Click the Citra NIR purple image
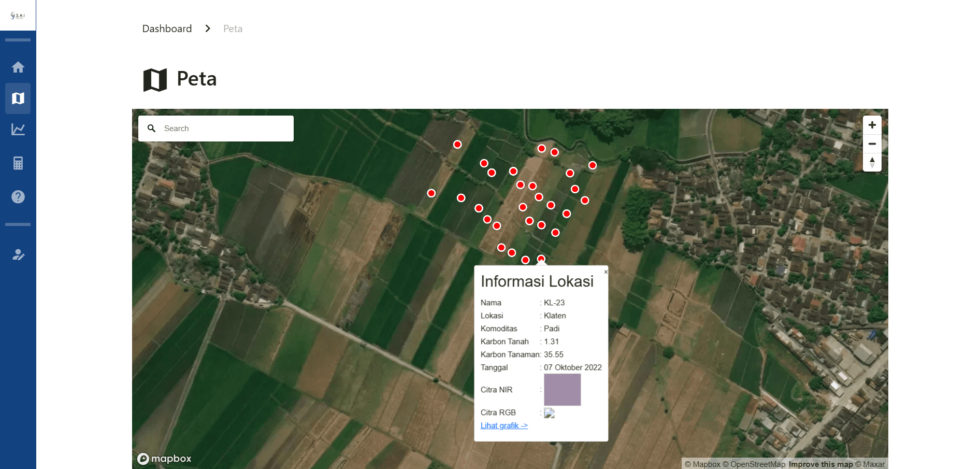The image size is (980, 469). click(562, 390)
